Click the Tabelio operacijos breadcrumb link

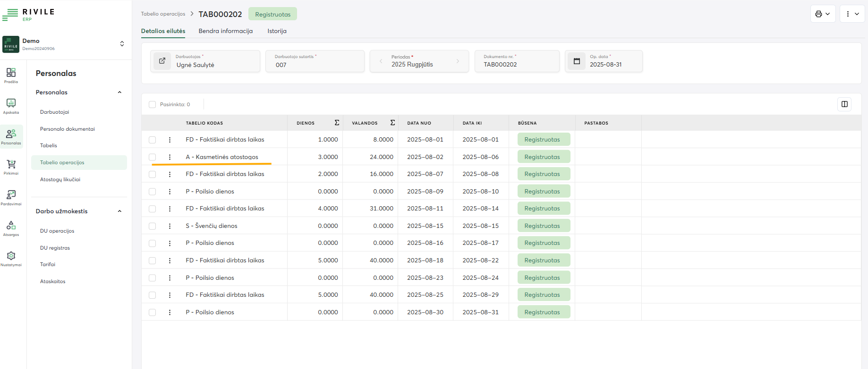pyautogui.click(x=163, y=14)
